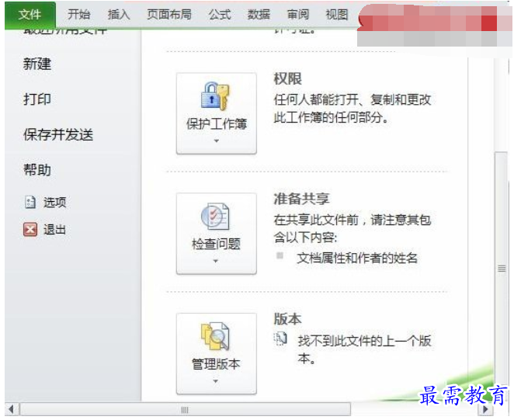This screenshot has height=420, width=514.
Task: Select 新建 in the backstage menu
Action: (37, 64)
